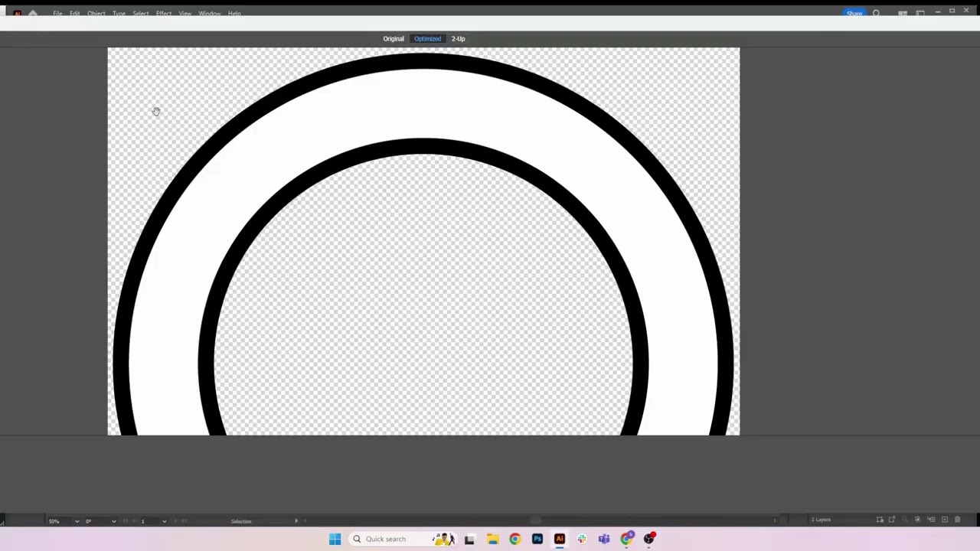
Task: Click Delete Selection trash icon in Layers panel
Action: click(957, 520)
